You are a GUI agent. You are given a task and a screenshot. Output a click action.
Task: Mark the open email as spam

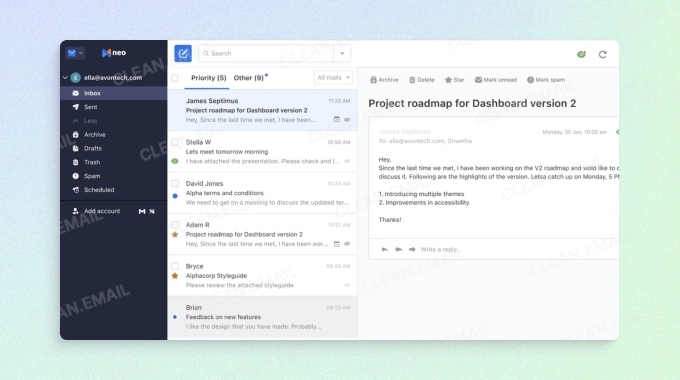point(546,80)
